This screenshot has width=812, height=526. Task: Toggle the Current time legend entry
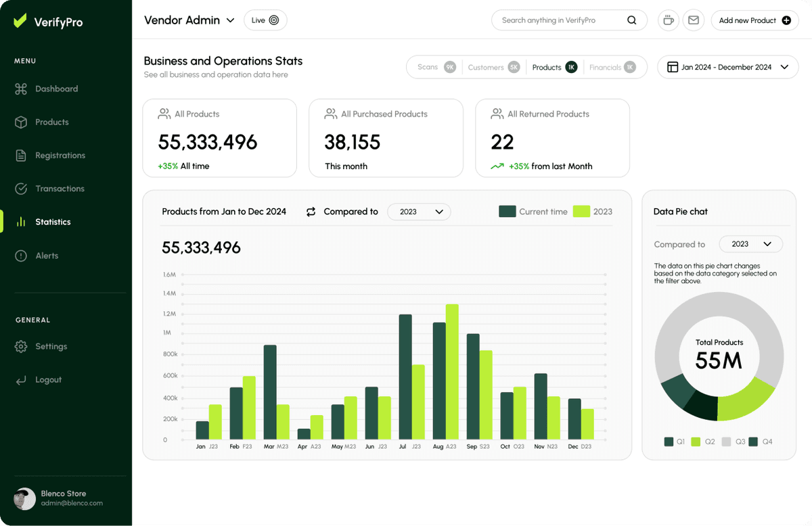533,212
